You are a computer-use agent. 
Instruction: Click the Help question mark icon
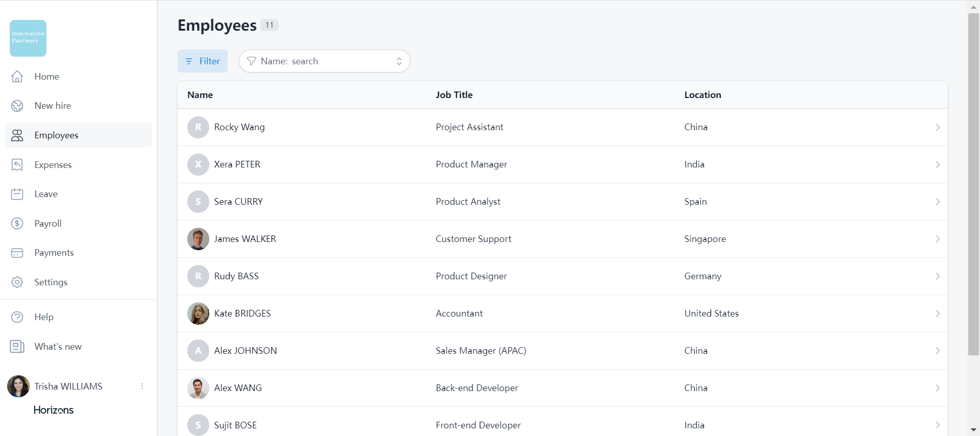(x=17, y=317)
